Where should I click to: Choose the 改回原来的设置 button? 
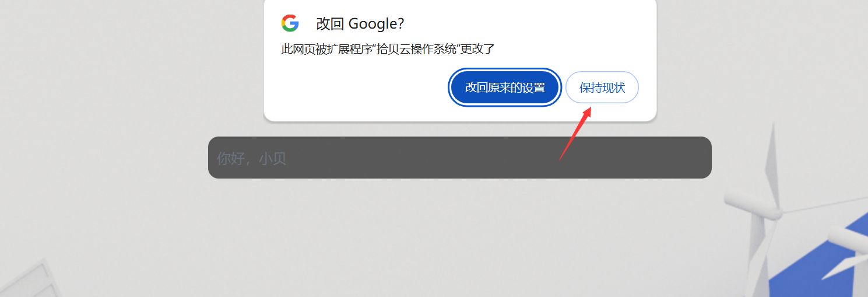click(x=505, y=88)
